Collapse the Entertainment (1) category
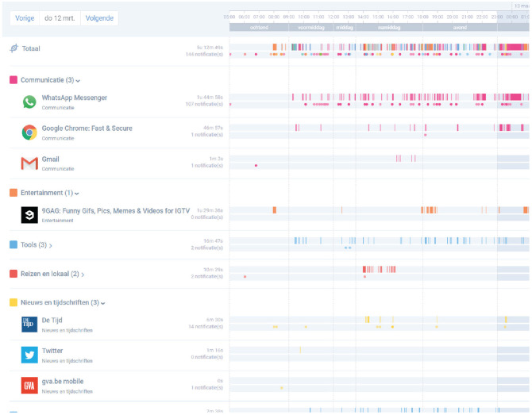The height and width of the screenshot is (415, 532). pyautogui.click(x=77, y=194)
